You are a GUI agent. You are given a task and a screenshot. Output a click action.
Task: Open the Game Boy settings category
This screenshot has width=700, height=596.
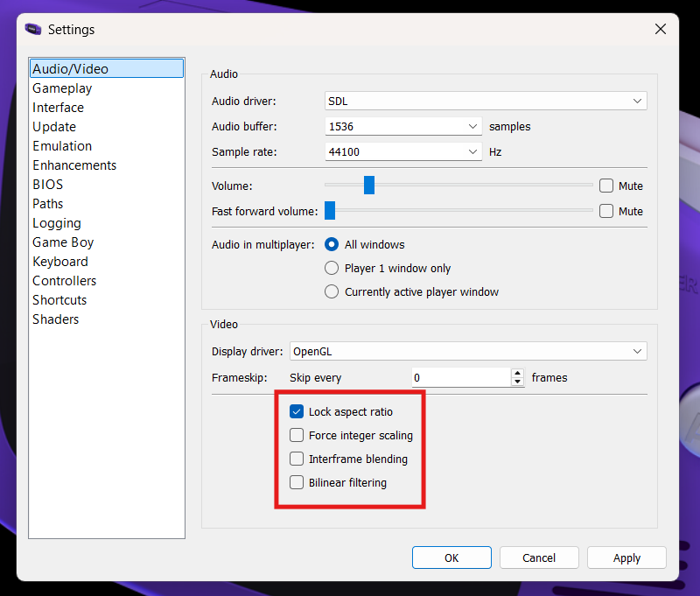pyautogui.click(x=107, y=242)
